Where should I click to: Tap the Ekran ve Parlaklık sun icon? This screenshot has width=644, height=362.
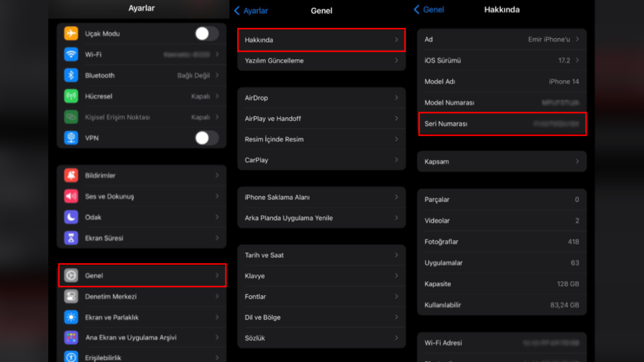[x=71, y=317]
